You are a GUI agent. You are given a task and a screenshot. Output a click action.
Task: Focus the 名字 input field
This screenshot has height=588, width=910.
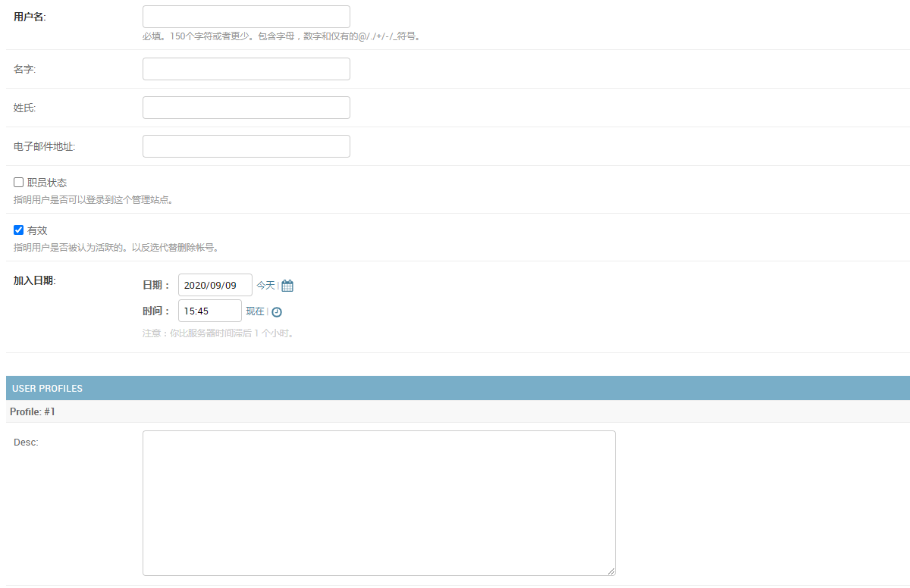[246, 69]
